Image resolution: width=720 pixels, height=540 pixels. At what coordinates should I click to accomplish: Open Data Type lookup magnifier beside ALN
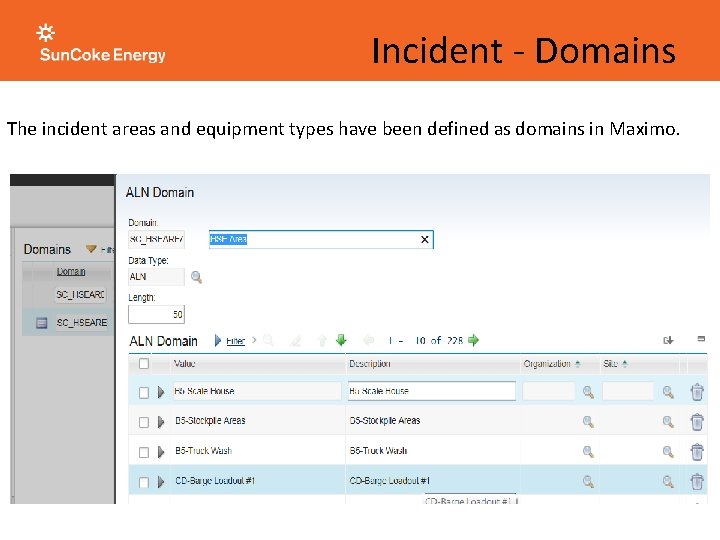[196, 277]
